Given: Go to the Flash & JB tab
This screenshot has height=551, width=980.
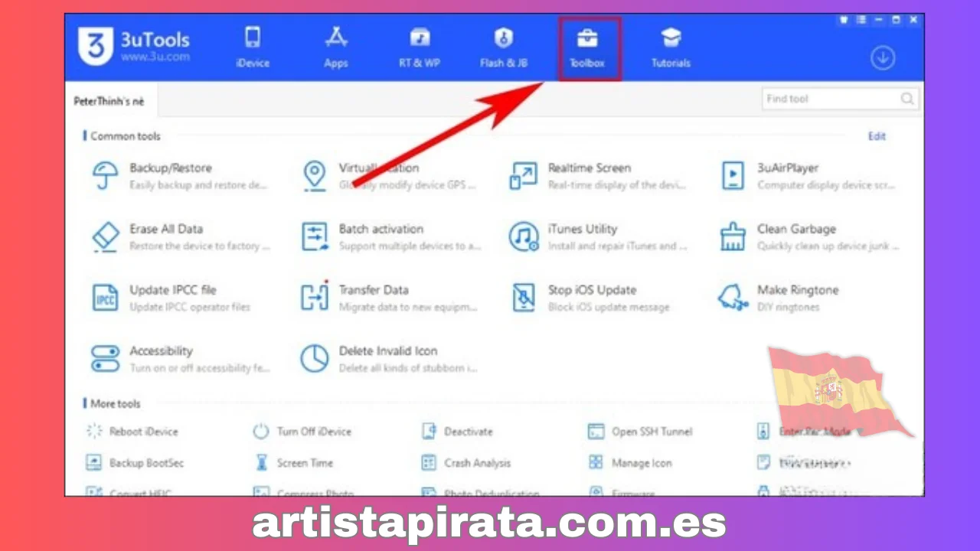Looking at the screenshot, I should point(503,47).
